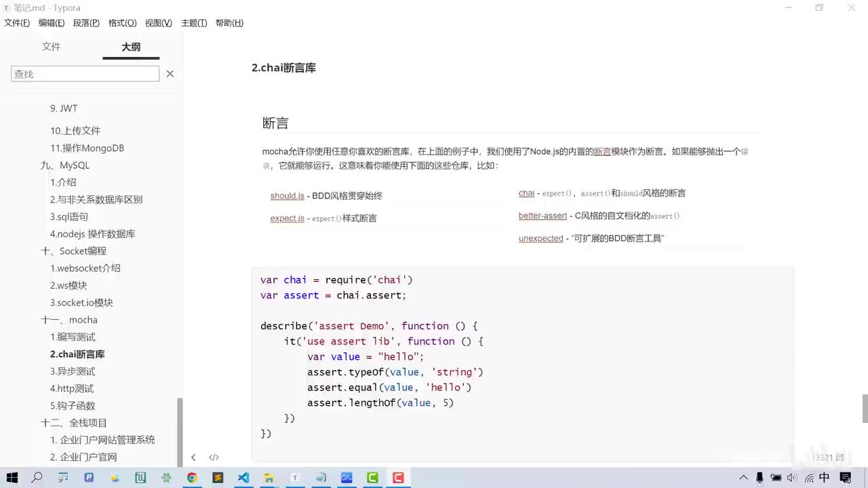Viewport: 868px width, 488px height.
Task: Open the volume control in the tray
Action: pos(792,478)
